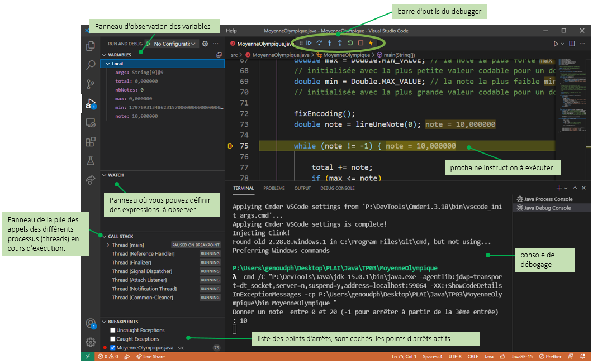Uncheck the MoyenneOlympique.java breakpoint

click(x=113, y=348)
